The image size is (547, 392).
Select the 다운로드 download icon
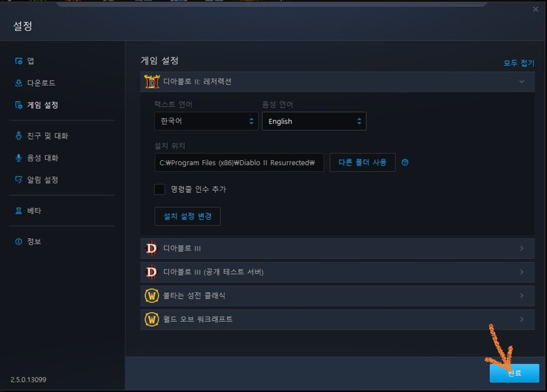[x=19, y=83]
